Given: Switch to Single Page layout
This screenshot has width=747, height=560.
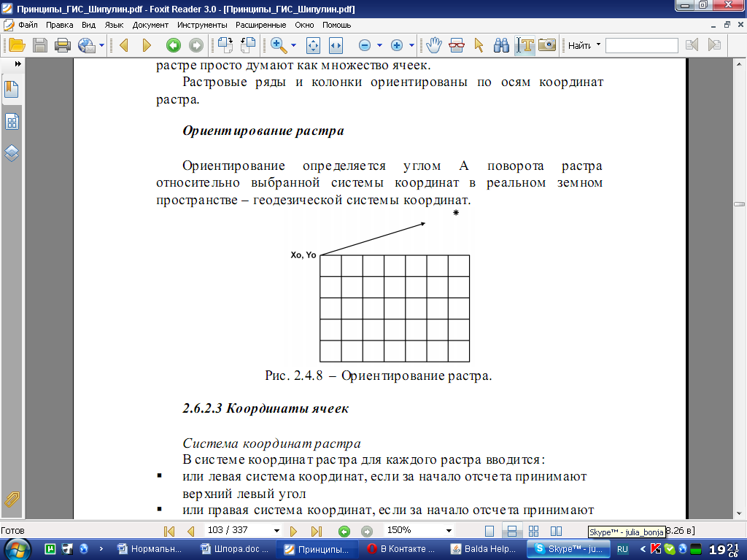Looking at the screenshot, I should point(489,531).
